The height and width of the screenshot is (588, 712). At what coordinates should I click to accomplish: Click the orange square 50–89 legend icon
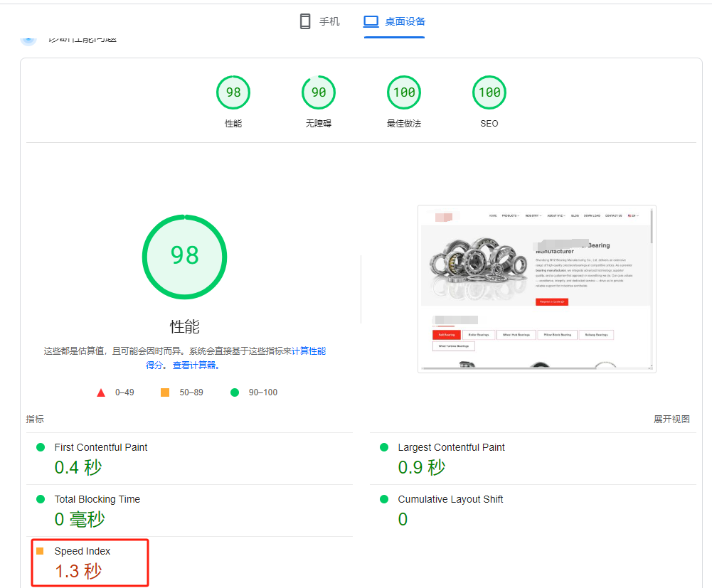coord(165,392)
